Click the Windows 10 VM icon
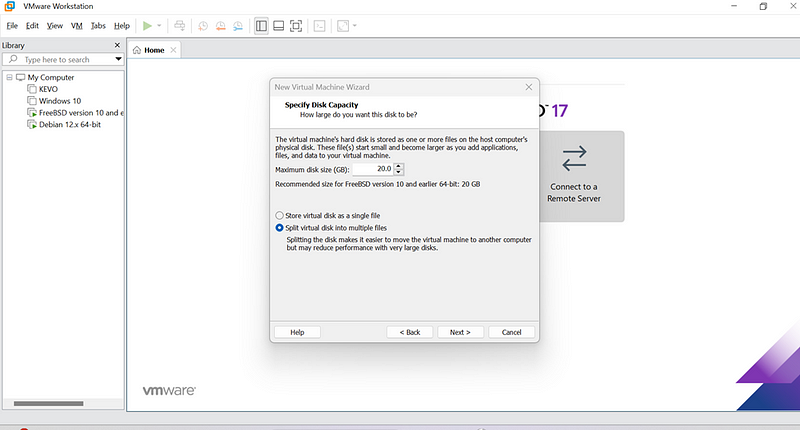 point(32,100)
